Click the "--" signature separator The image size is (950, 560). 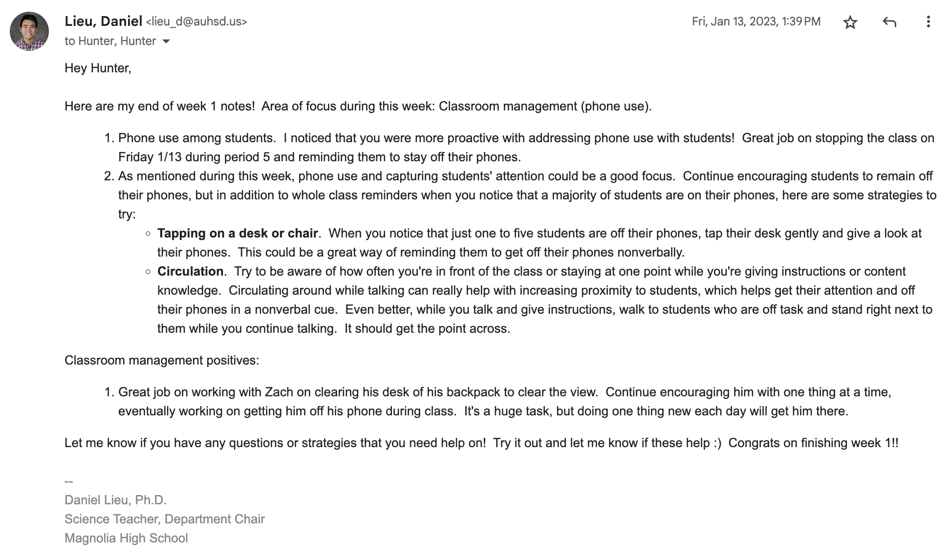[69, 481]
